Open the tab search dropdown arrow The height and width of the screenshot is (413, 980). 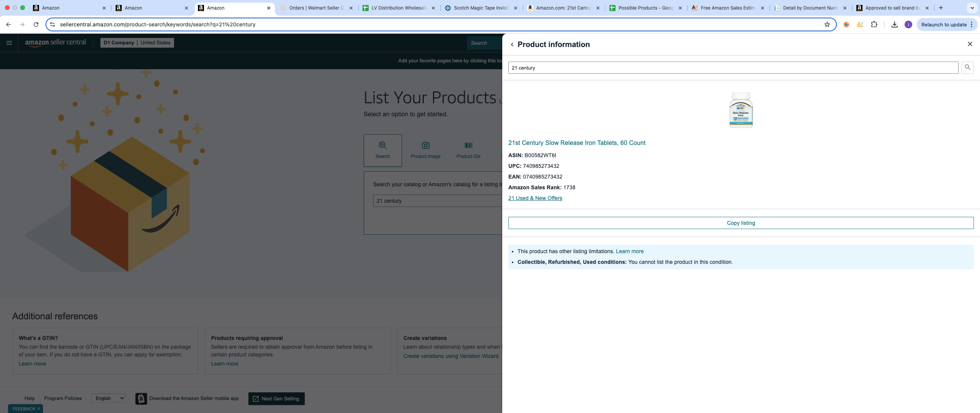pos(972,8)
